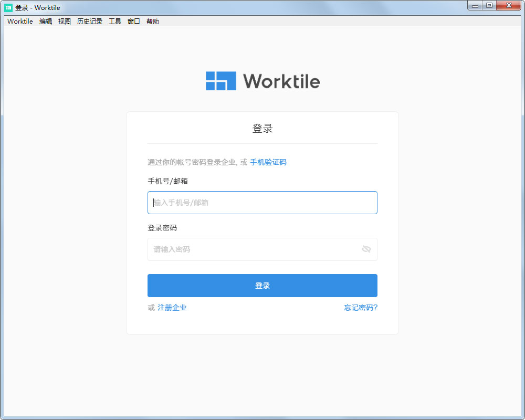Open the 忘记密码? link
Screen dimensions: 525x420
(x=361, y=308)
